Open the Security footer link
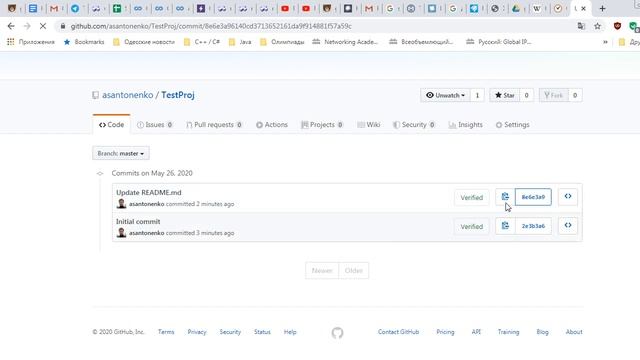 tap(230, 332)
